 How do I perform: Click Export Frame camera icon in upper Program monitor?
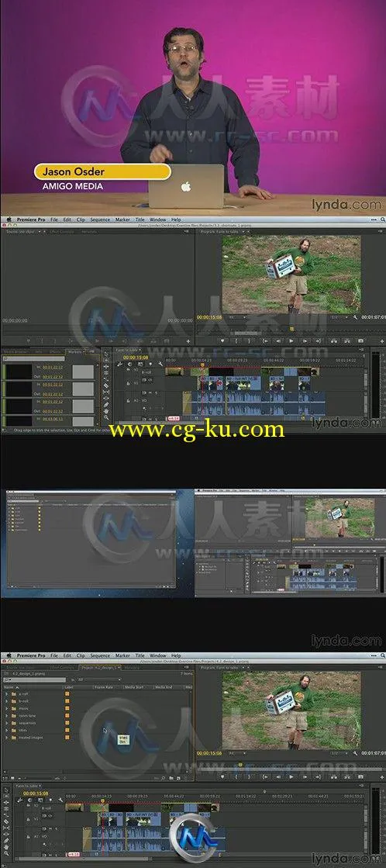coord(360,341)
